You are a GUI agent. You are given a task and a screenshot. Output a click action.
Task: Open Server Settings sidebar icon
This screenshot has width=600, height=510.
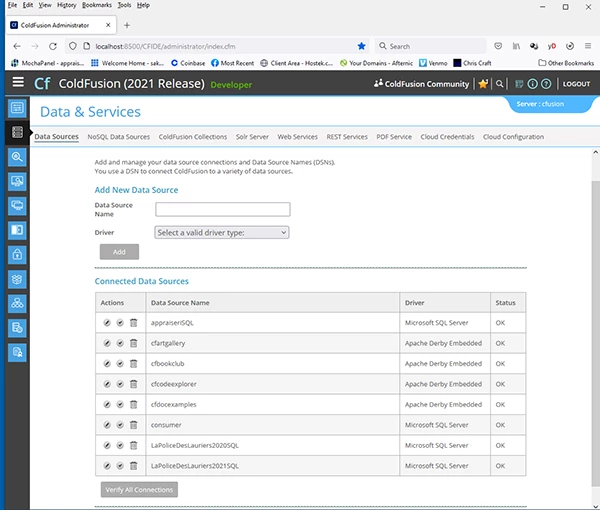pos(17,108)
